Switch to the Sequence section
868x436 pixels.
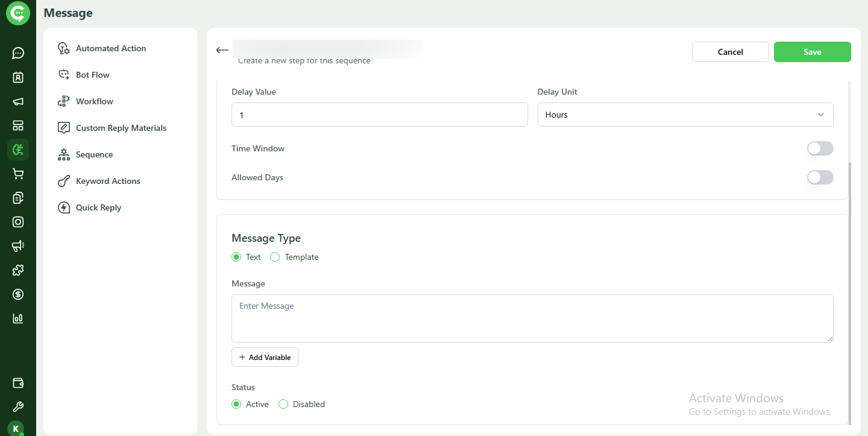coord(94,154)
